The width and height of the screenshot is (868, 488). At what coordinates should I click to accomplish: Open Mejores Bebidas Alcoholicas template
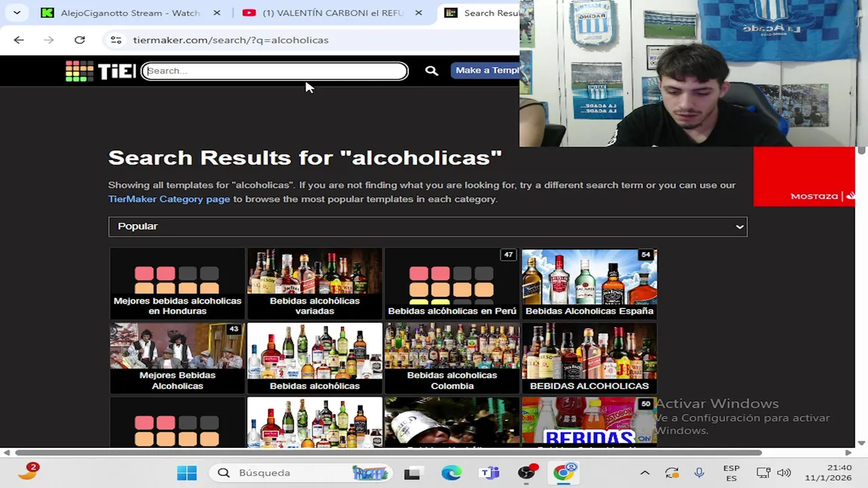177,358
